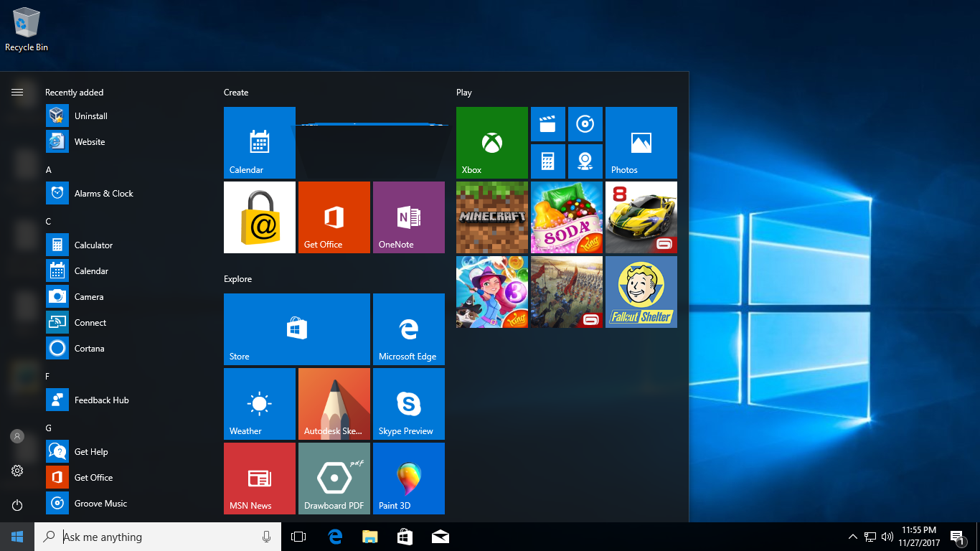Open the Power options button
The height and width of the screenshot is (551, 980).
[x=17, y=505]
